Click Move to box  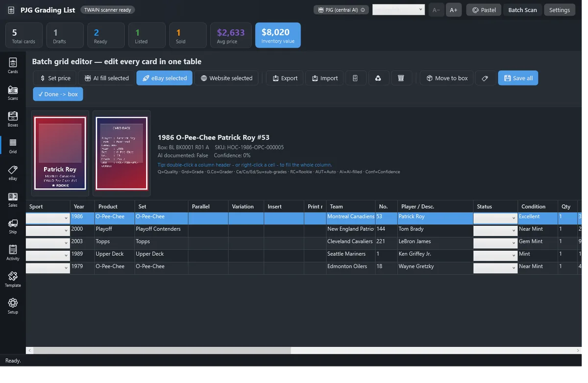coord(446,78)
